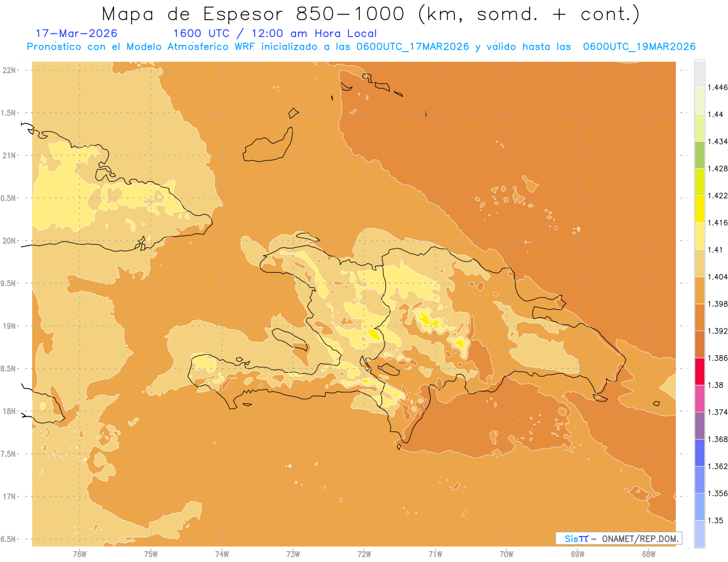The height and width of the screenshot is (562, 728).
Task: Click the colorbar value "1.386"
Action: point(718,358)
